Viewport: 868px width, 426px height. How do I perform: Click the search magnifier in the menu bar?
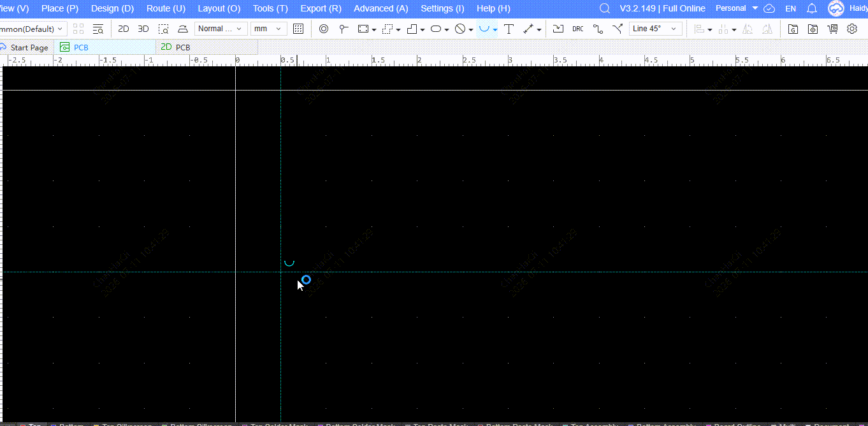[x=605, y=8]
